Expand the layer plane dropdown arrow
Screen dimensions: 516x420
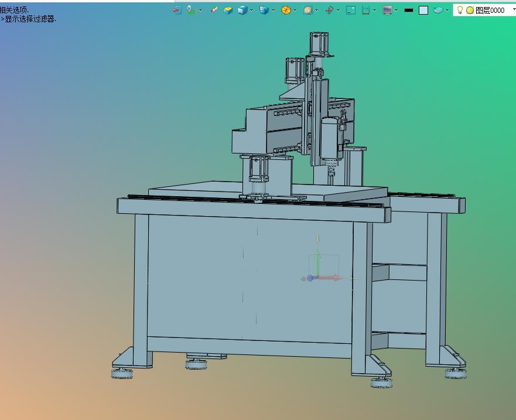click(447, 11)
